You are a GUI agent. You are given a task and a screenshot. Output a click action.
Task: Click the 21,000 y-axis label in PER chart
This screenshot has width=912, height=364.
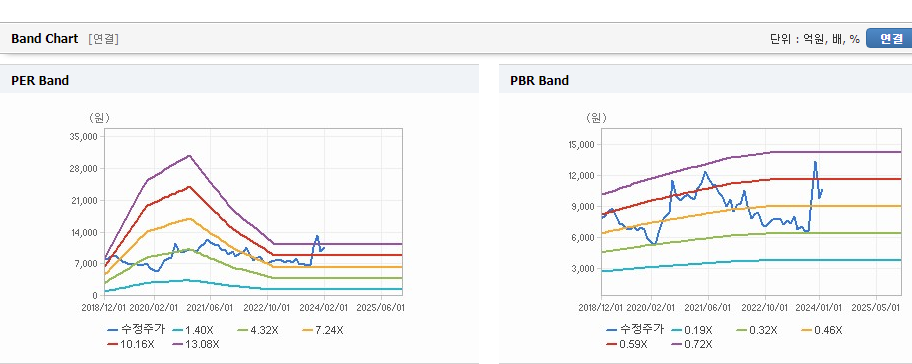click(84, 201)
